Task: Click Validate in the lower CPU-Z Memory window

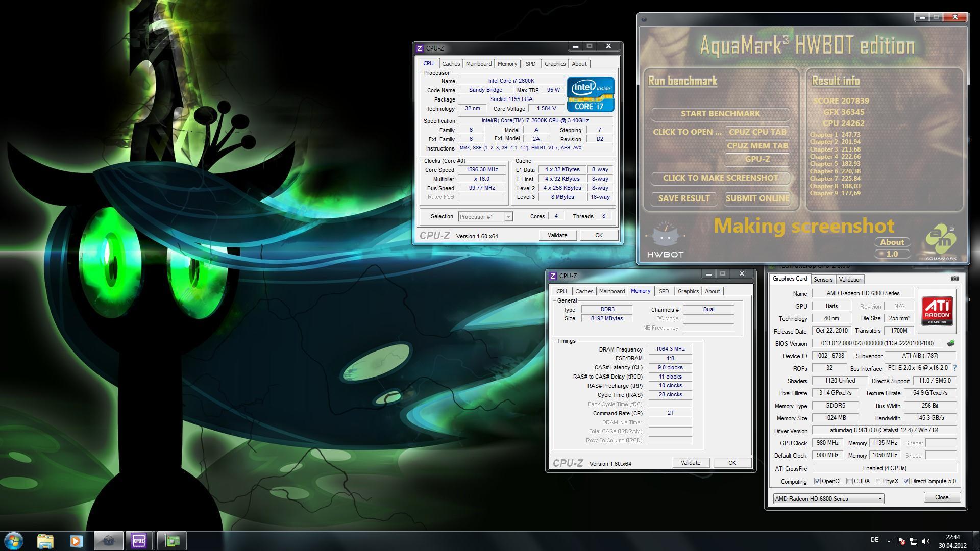Action: point(691,463)
